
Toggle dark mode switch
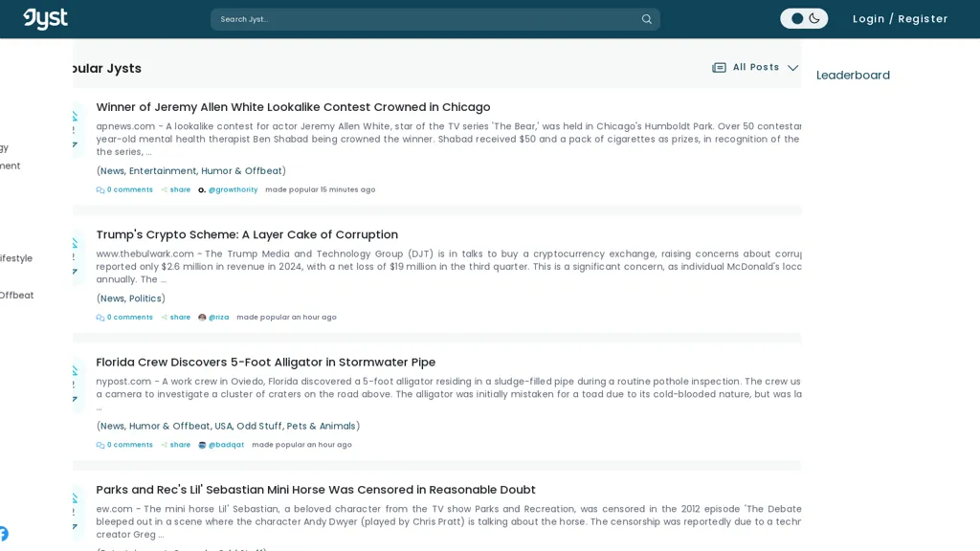pyautogui.click(x=804, y=18)
